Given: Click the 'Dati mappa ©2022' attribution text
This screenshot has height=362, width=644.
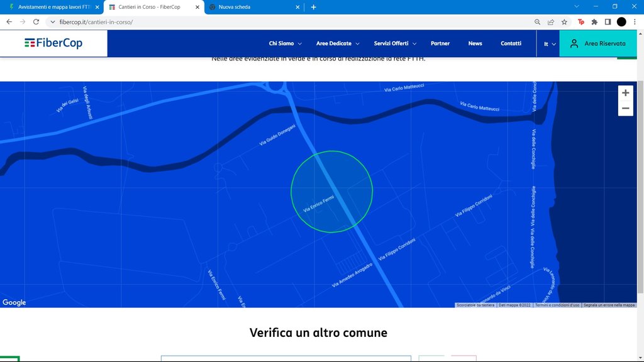Looking at the screenshot, I should click(x=514, y=305).
